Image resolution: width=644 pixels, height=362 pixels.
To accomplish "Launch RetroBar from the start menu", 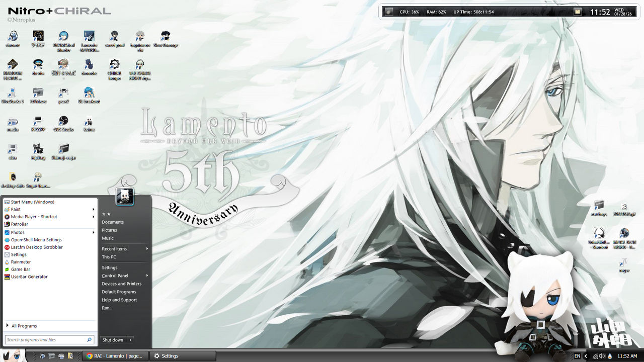I will point(49,224).
